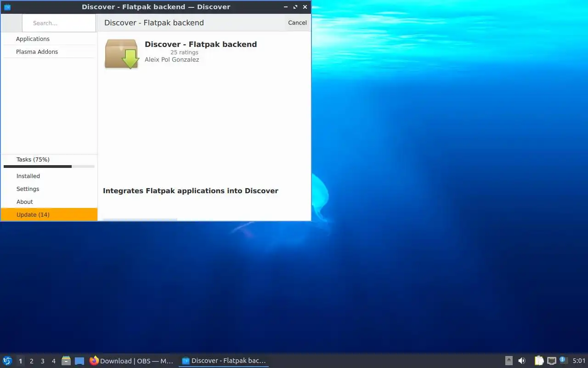Click the '25 ratings' text
The image size is (588, 368).
184,52
